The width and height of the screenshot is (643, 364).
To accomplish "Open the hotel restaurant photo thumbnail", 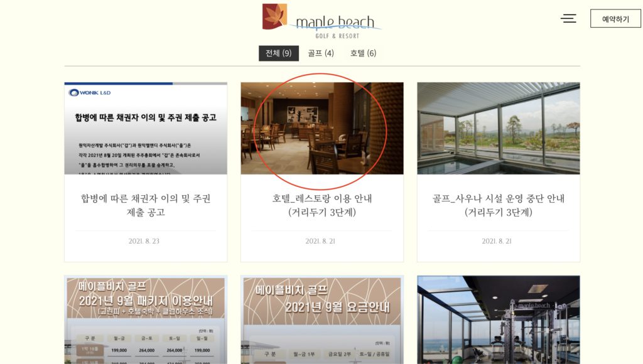I will pos(322,128).
